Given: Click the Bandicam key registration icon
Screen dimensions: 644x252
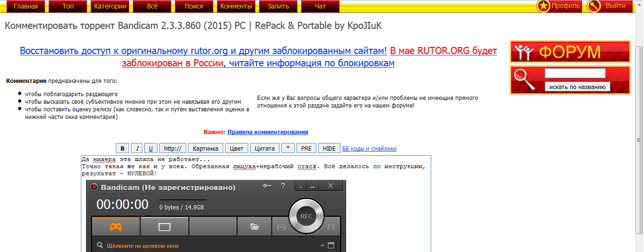Looking at the screenshot, I should point(266,186).
